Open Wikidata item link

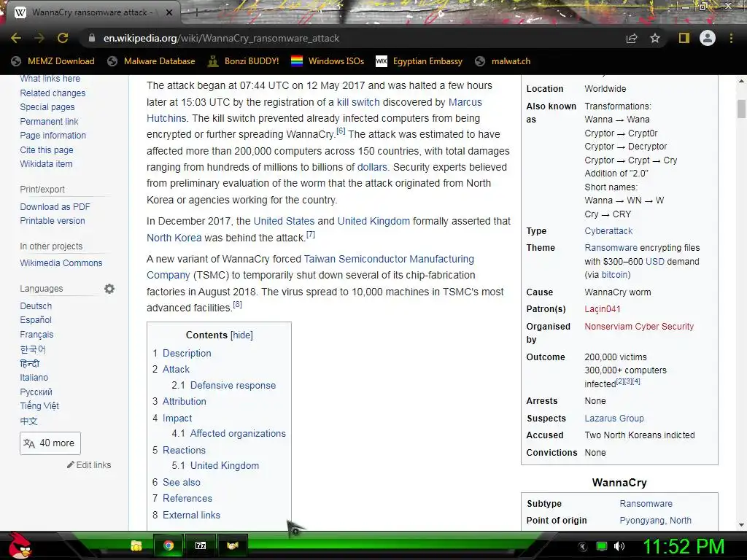[46, 164]
